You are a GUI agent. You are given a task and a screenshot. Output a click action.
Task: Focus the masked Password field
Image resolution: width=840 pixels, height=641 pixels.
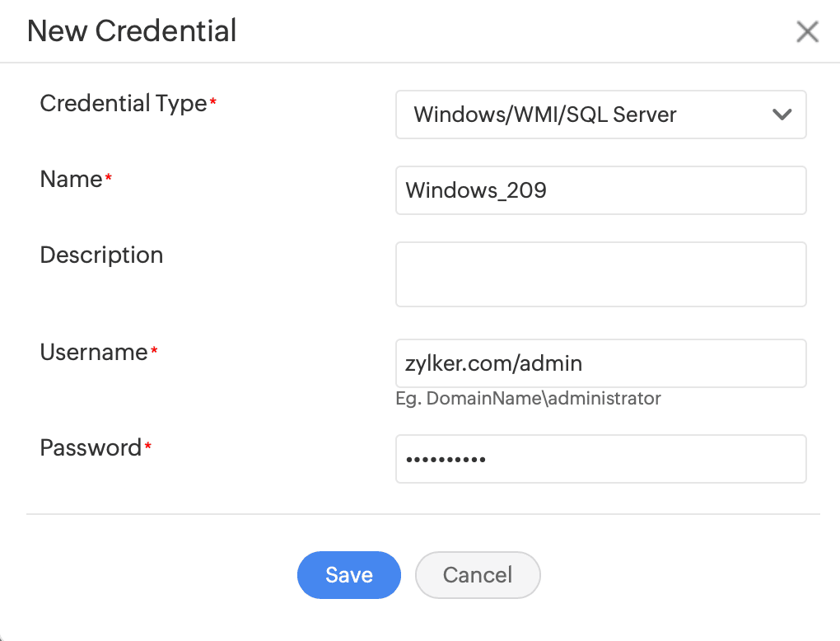pos(600,459)
